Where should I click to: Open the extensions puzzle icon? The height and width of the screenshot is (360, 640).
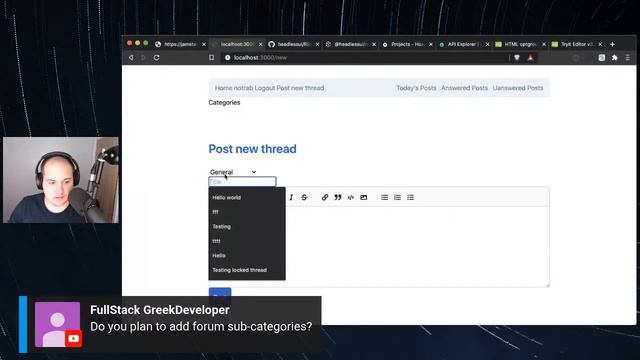pos(615,58)
